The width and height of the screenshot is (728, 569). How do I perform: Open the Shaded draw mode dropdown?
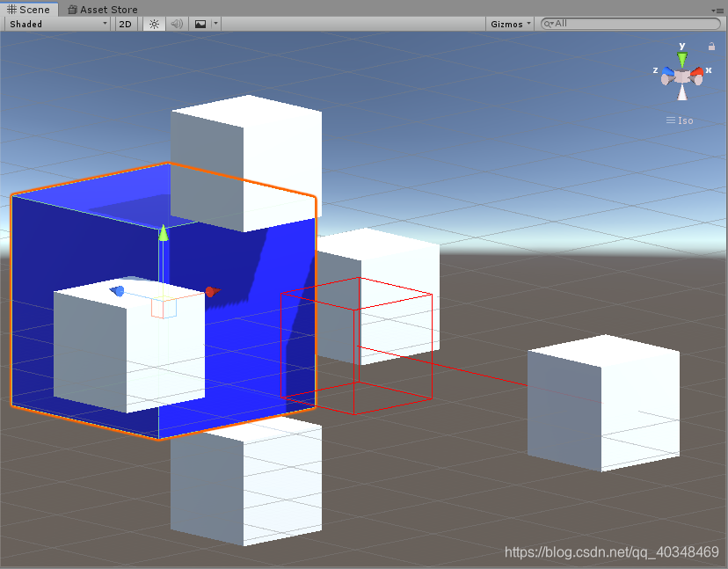point(56,24)
